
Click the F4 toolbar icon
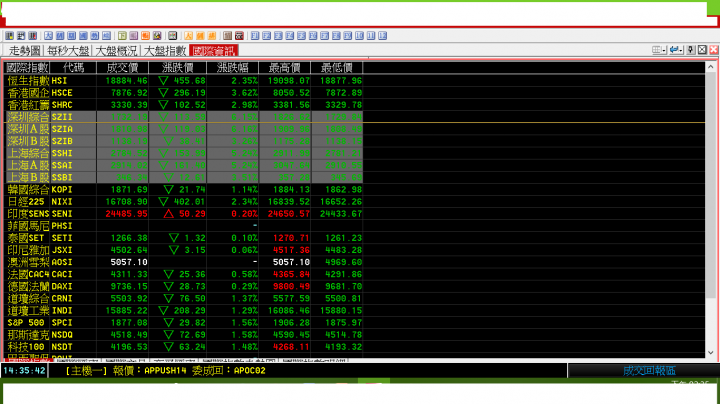[290, 36]
